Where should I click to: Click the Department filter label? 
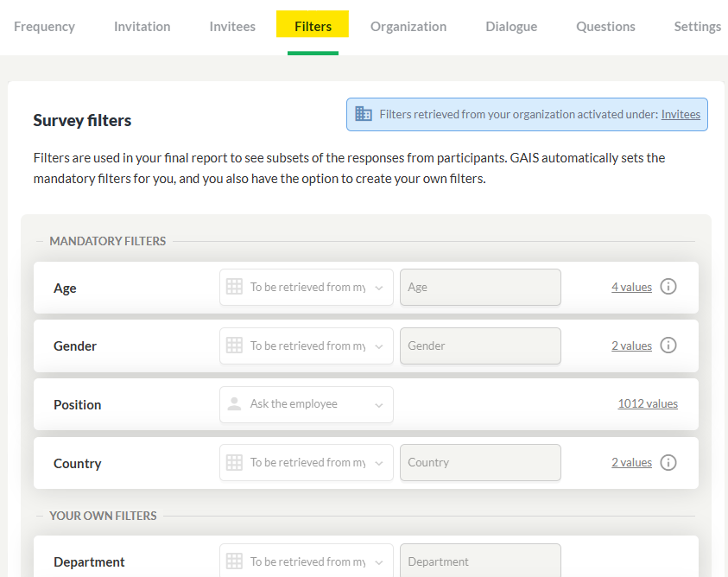click(x=89, y=562)
